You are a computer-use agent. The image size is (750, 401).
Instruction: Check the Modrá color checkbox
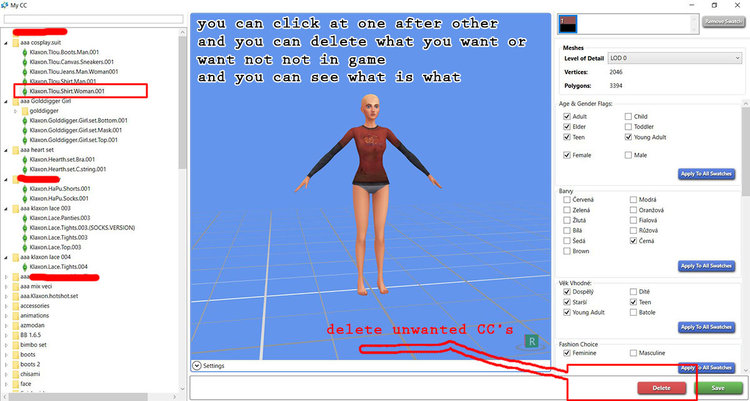point(633,200)
